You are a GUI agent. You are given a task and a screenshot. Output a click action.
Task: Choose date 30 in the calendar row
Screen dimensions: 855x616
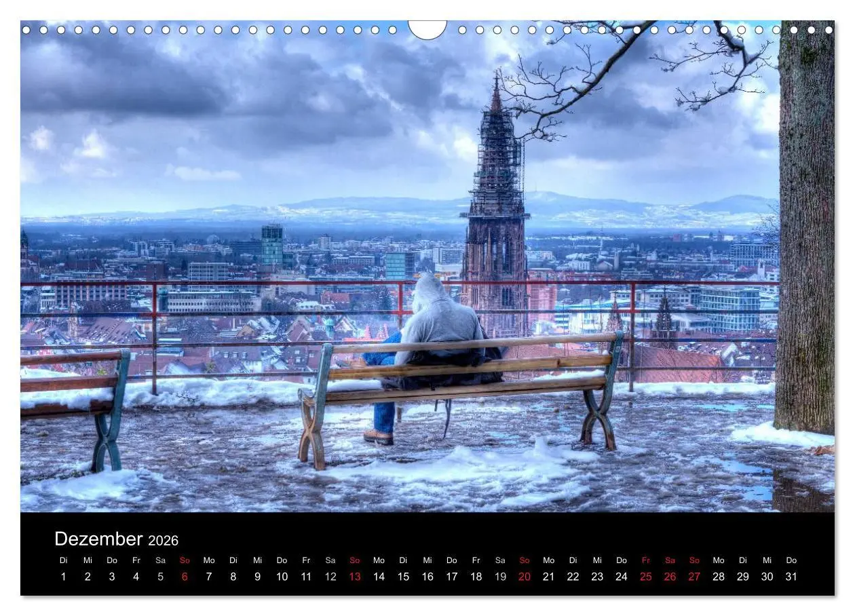point(767,577)
